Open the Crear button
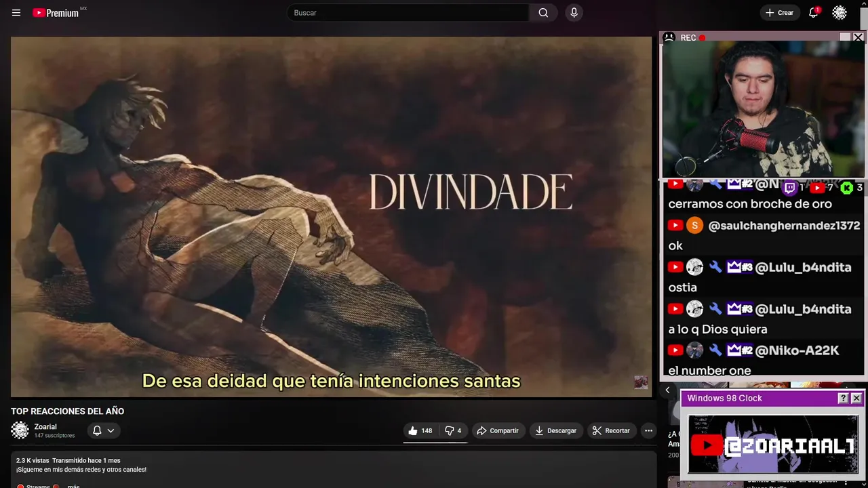The height and width of the screenshot is (488, 868). [x=779, y=13]
